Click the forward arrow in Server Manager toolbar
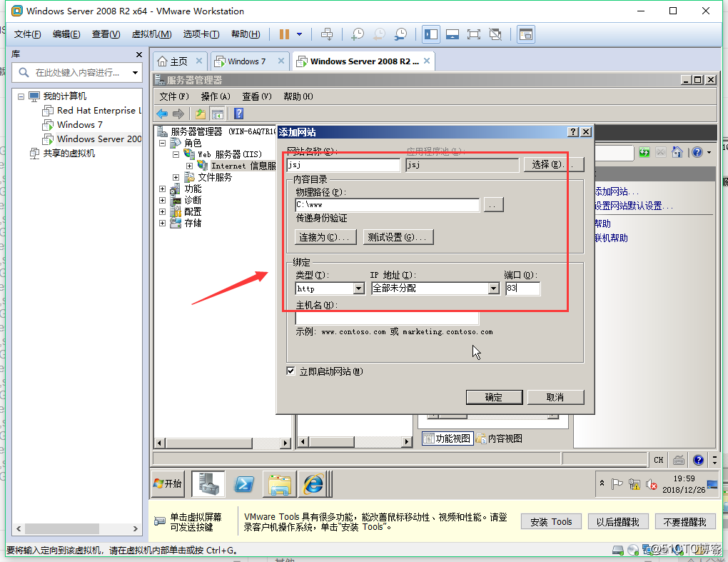This screenshot has width=728, height=562. [x=178, y=114]
